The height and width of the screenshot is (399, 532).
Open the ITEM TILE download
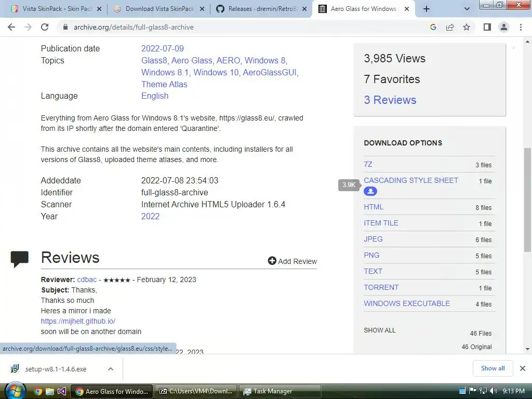coord(381,223)
